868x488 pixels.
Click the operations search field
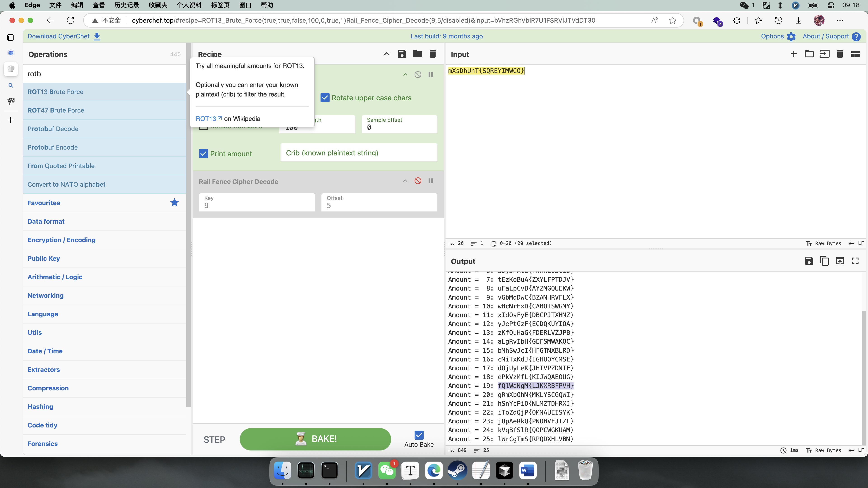104,74
